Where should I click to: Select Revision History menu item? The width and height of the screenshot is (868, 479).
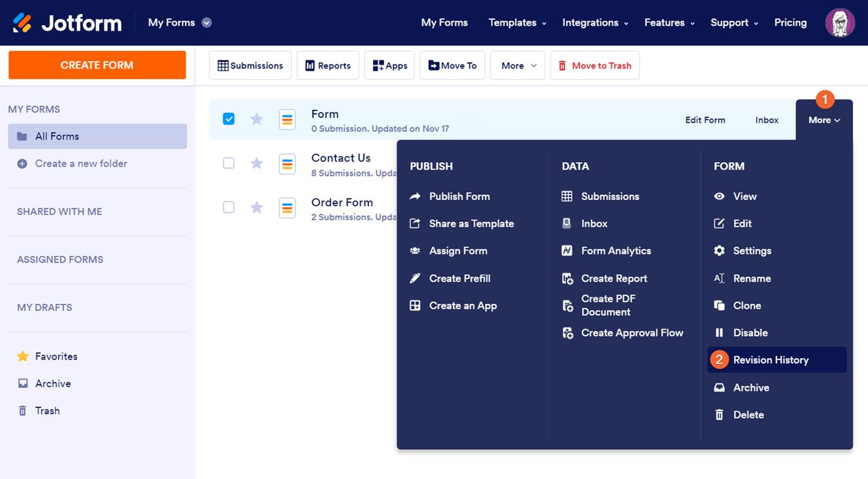tap(777, 360)
